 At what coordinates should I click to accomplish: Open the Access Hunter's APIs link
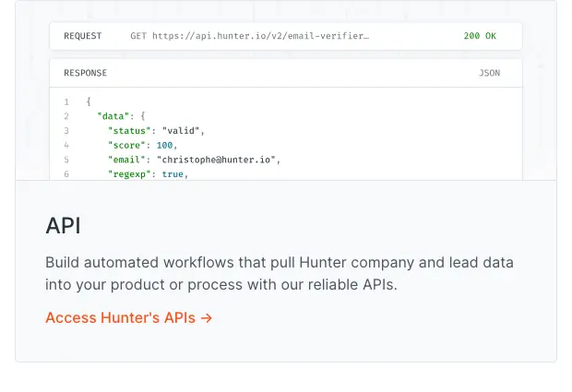coord(128,317)
